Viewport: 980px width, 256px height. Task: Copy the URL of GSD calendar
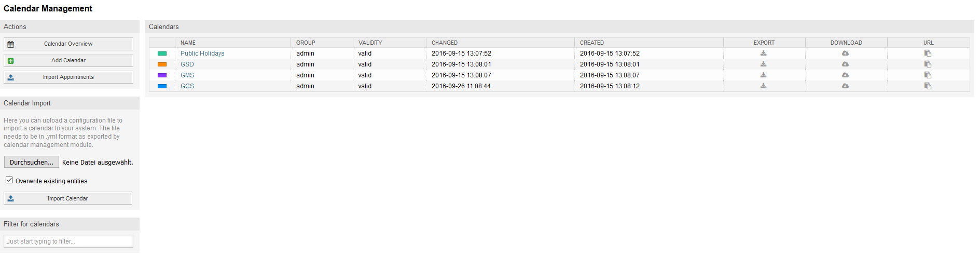click(928, 64)
